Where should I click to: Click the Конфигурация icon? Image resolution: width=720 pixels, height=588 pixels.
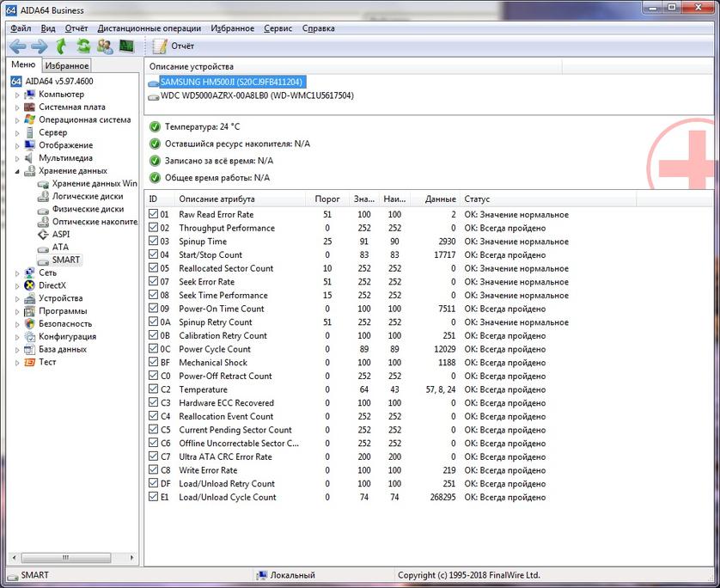tap(30, 337)
